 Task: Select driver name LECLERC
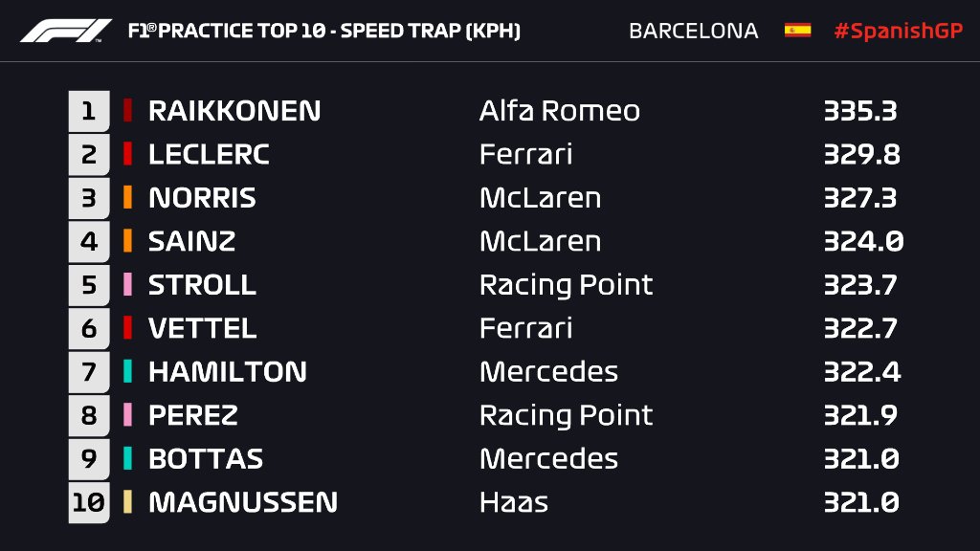[x=209, y=154]
